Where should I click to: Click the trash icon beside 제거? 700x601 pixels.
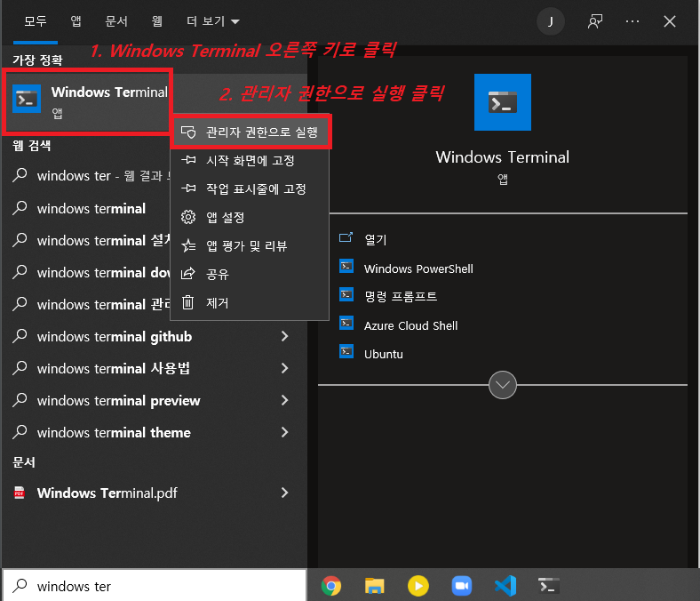click(188, 302)
